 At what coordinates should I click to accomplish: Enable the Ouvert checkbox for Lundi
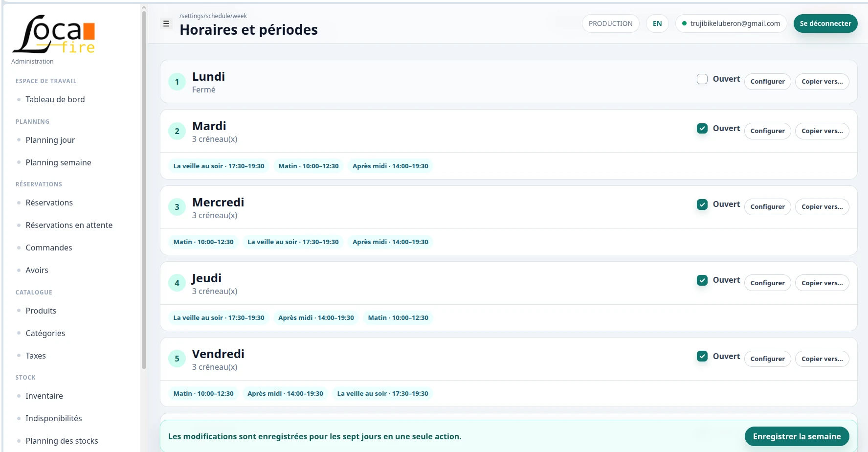pyautogui.click(x=702, y=79)
